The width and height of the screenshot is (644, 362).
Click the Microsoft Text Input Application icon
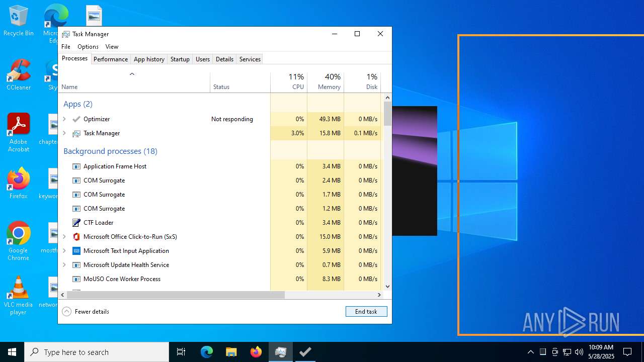point(76,251)
